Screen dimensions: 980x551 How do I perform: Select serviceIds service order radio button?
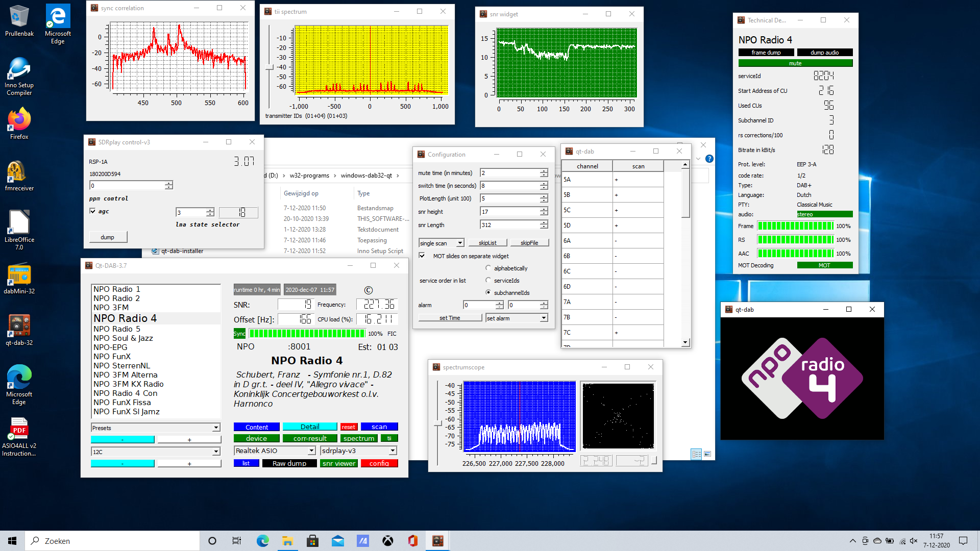(488, 280)
